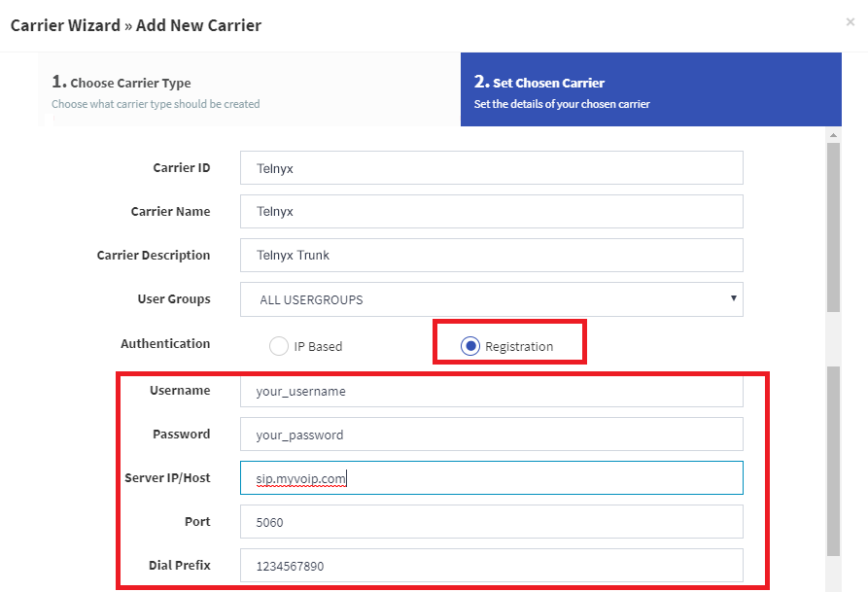Select IP Based authentication radio
868x592 pixels.
278,346
